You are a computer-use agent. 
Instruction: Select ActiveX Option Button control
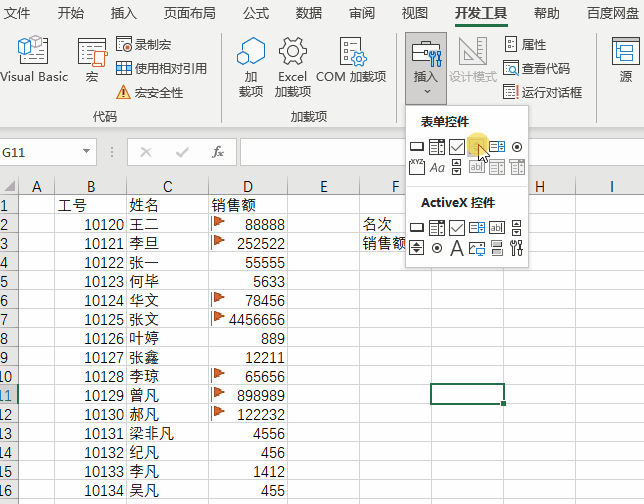coord(437,248)
